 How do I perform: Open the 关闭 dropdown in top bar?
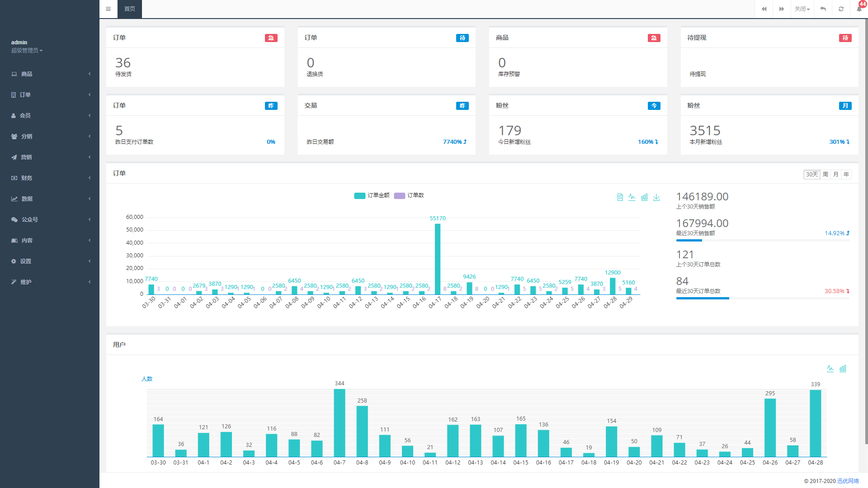(802, 9)
